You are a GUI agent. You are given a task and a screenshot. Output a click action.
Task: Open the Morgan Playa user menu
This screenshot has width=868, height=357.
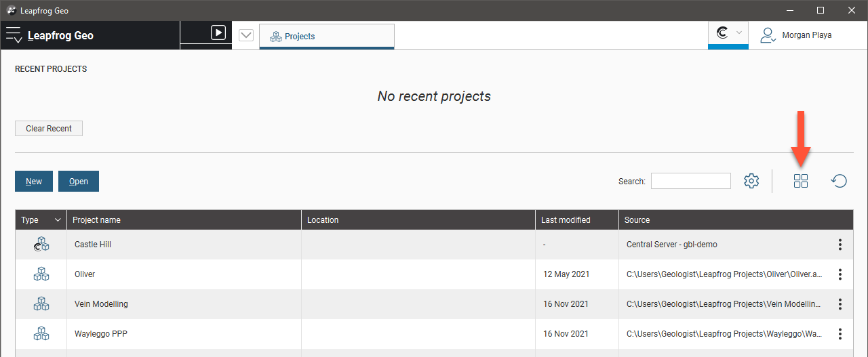[x=796, y=35]
